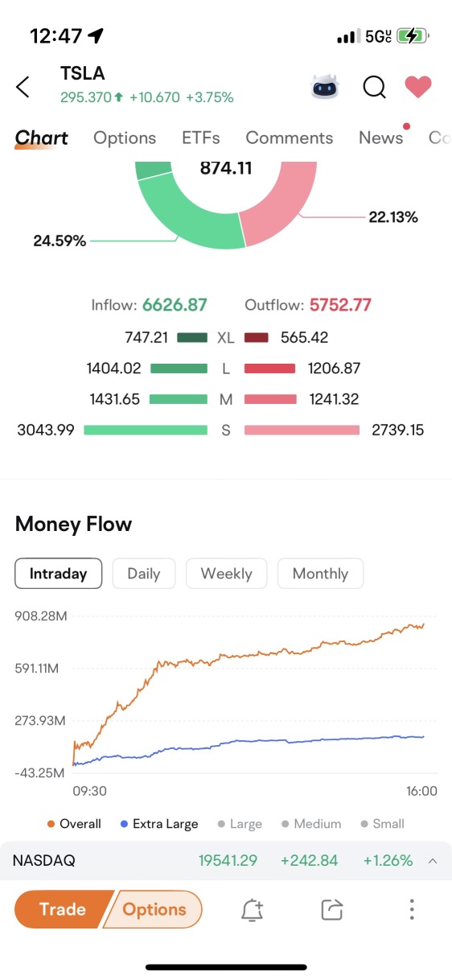Viewport: 452px width, 980px height.
Task: Toggle the heart favorite icon
Action: [x=418, y=87]
